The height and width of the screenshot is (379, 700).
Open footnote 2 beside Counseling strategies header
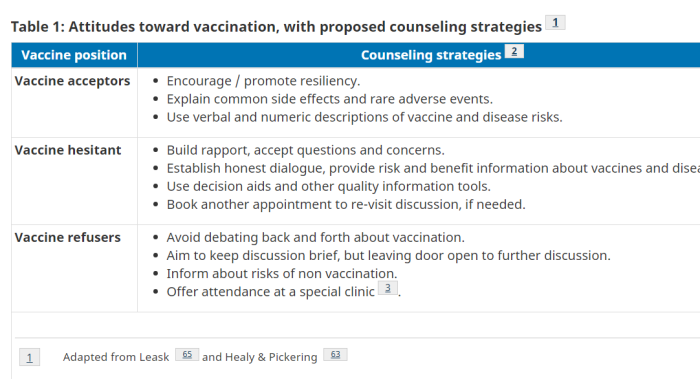514,51
